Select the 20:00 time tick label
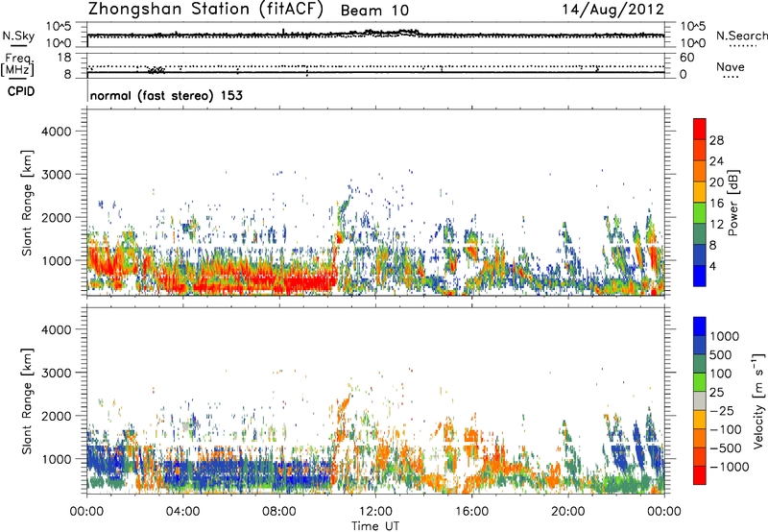768x532 pixels. [x=567, y=512]
